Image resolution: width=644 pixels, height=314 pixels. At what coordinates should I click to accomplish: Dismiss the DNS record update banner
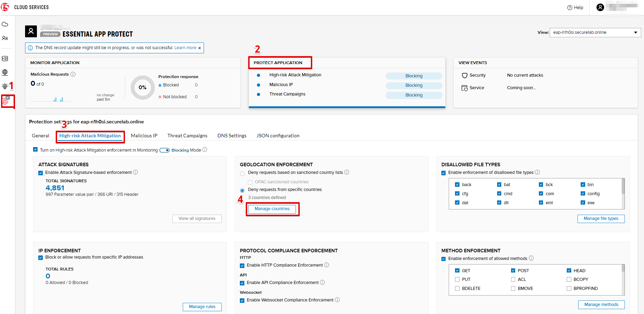199,48
